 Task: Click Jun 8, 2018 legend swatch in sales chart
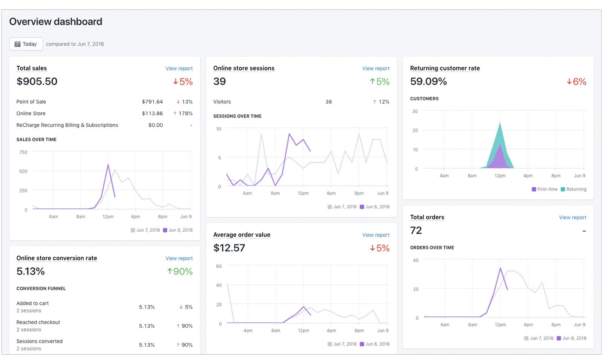(x=165, y=230)
